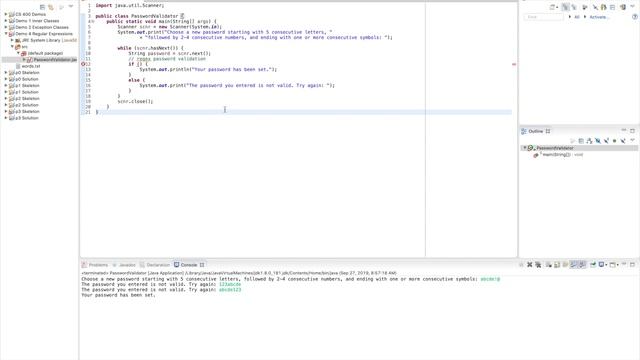Toggle Scroll Lock in Console toolbar
The width and height of the screenshot is (640, 360).
[x=557, y=265]
